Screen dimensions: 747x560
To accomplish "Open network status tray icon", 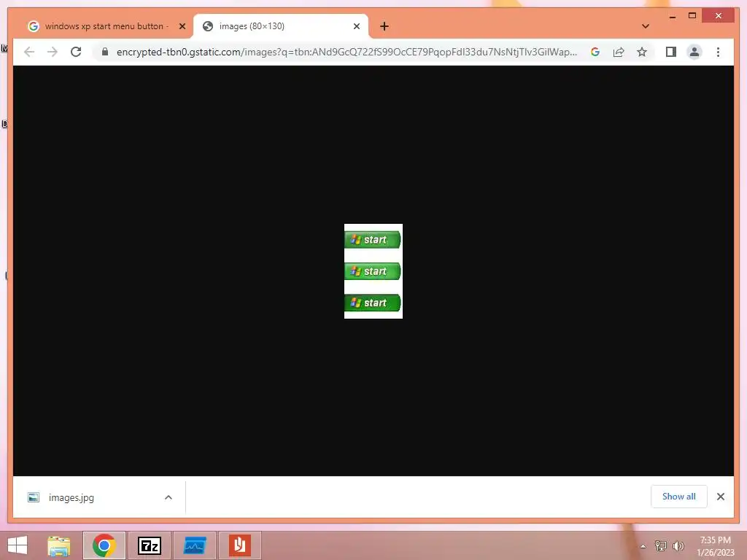I will coord(660,545).
